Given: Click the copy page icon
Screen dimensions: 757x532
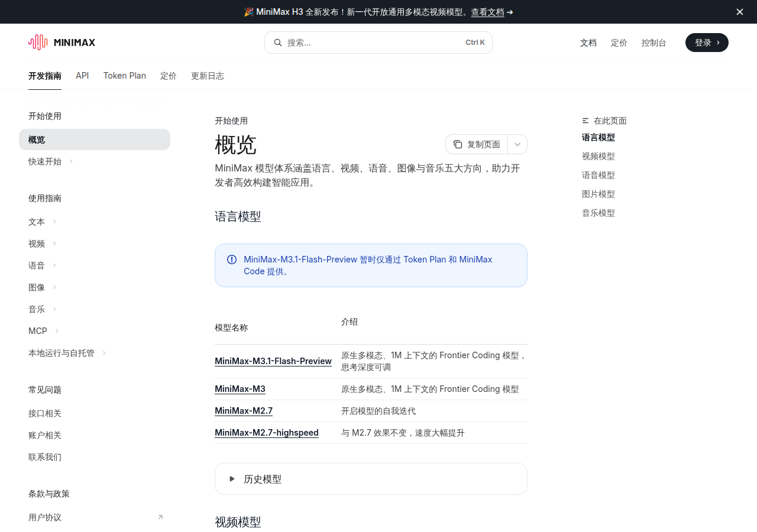Looking at the screenshot, I should tap(458, 144).
